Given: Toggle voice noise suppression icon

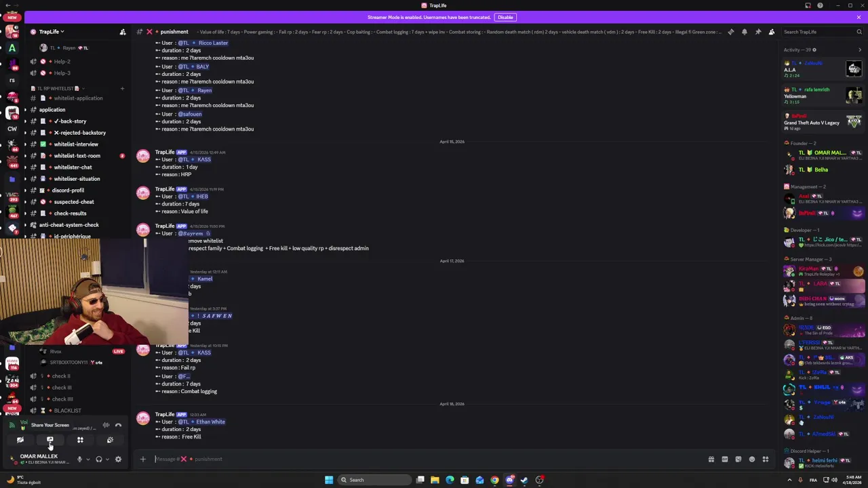Looking at the screenshot, I should point(106,426).
